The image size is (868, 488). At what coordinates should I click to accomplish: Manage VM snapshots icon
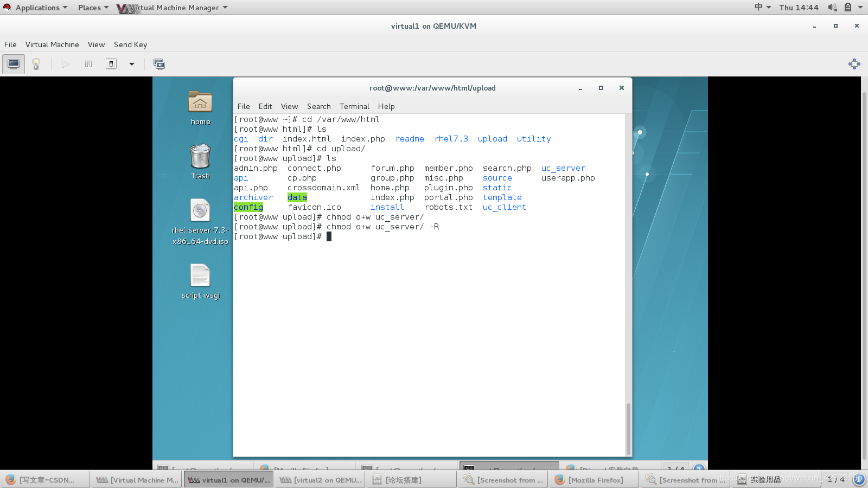pos(159,64)
